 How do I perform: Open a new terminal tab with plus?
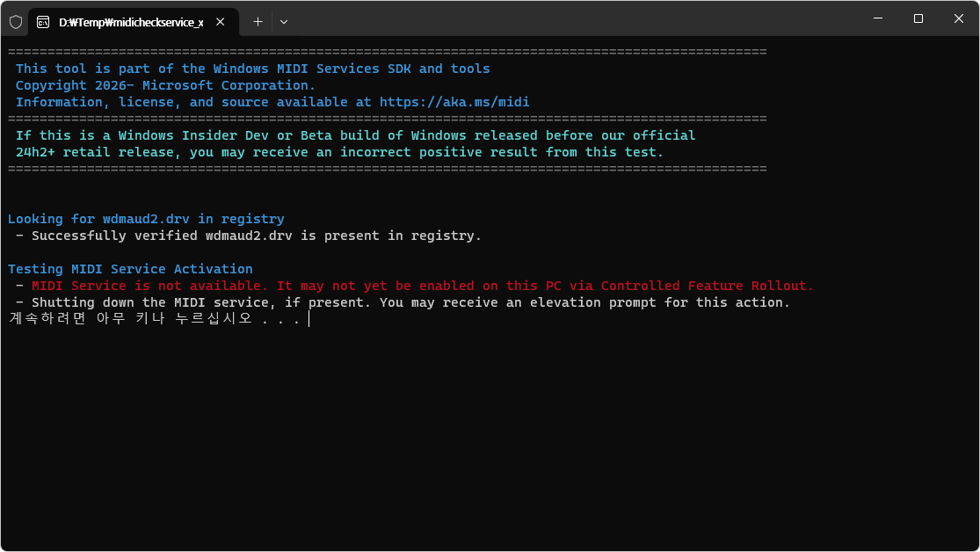258,22
